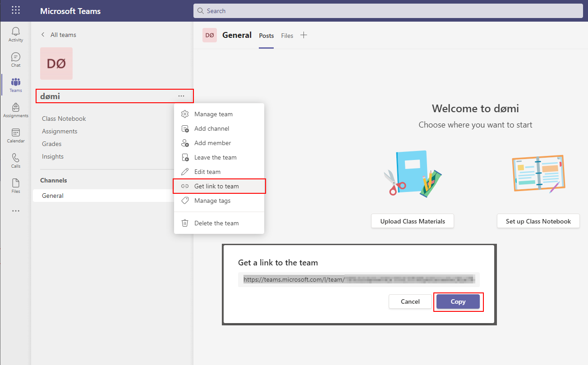Image resolution: width=588 pixels, height=365 pixels.
Task: Choose Manage tags from context menu
Action: pyautogui.click(x=219, y=201)
